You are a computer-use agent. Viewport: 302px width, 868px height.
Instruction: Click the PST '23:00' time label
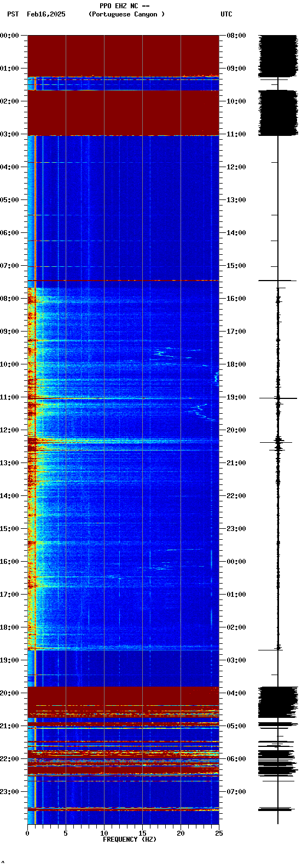10,792
